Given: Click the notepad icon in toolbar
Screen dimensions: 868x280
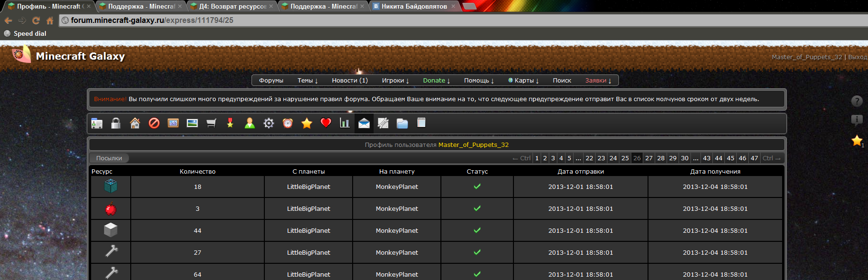Looking at the screenshot, I should [421, 123].
